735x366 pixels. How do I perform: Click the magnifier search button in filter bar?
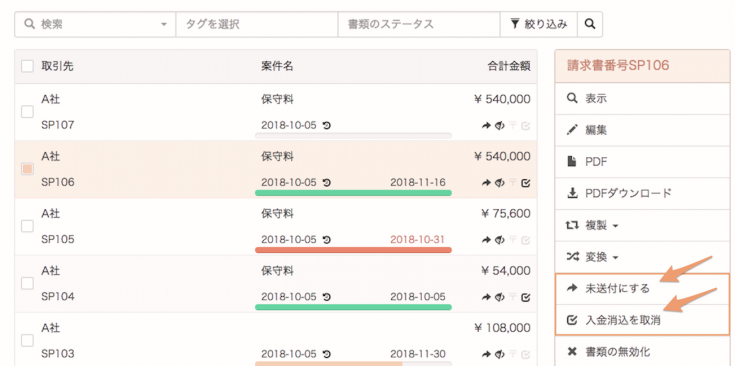point(590,24)
